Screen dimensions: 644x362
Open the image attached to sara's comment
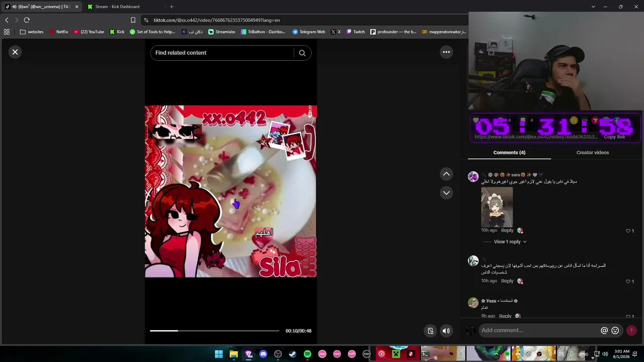click(497, 207)
